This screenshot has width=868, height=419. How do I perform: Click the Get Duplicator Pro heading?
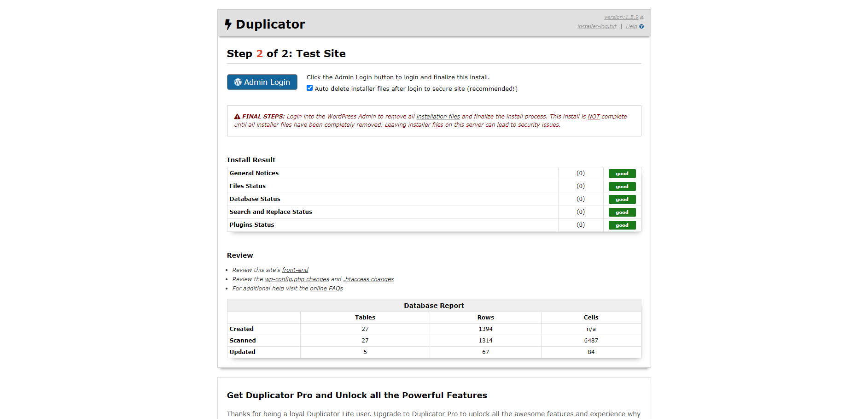[357, 395]
